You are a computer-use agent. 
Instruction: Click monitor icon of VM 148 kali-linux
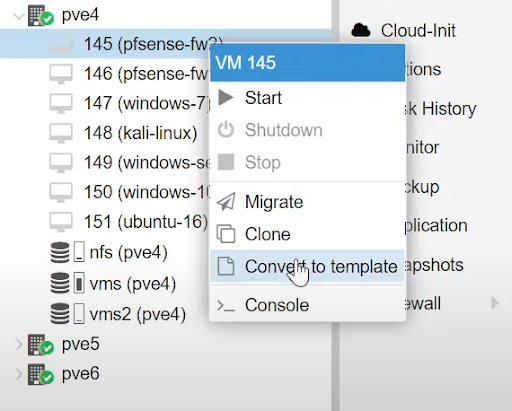tap(61, 133)
